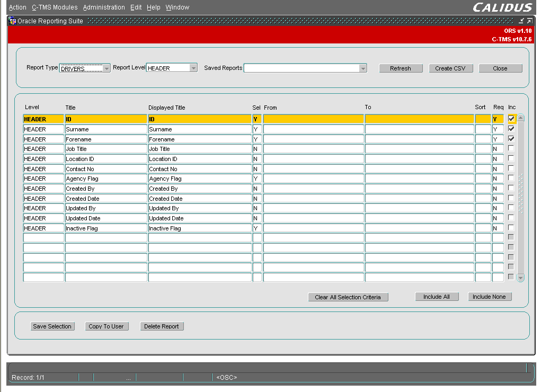This screenshot has height=392, width=541.
Task: Click Displayed Title cell 'Inactive Flag'
Action: pos(199,228)
